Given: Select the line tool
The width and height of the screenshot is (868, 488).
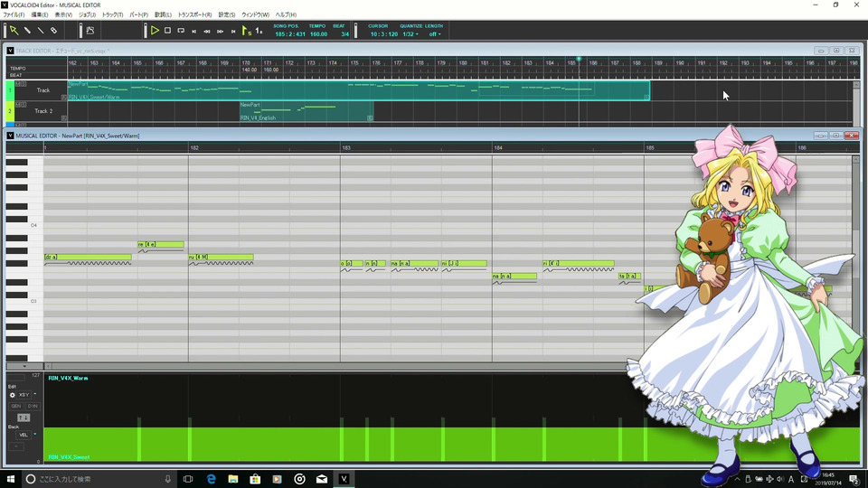Looking at the screenshot, I should click(x=41, y=31).
